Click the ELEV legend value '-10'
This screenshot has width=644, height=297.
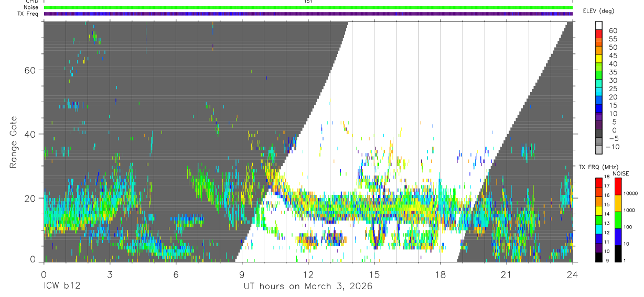(x=611, y=147)
